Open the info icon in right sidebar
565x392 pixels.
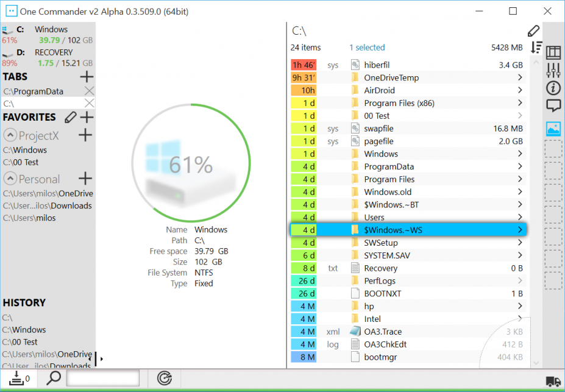553,88
